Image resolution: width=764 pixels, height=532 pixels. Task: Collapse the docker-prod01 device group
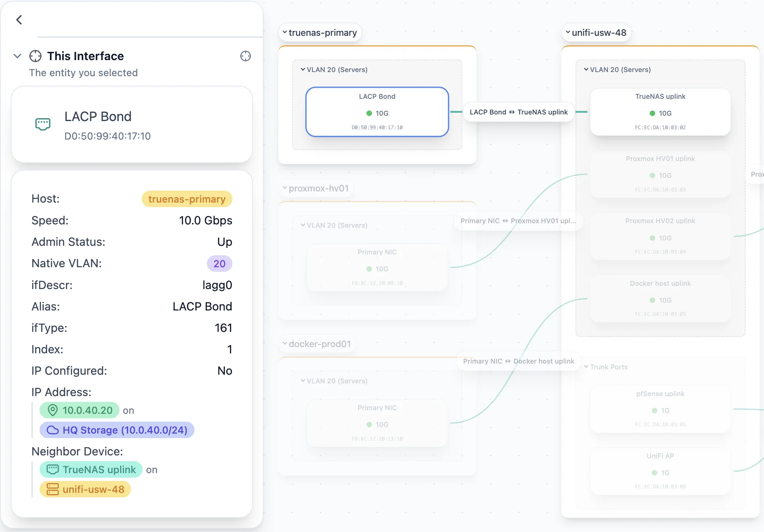click(285, 343)
